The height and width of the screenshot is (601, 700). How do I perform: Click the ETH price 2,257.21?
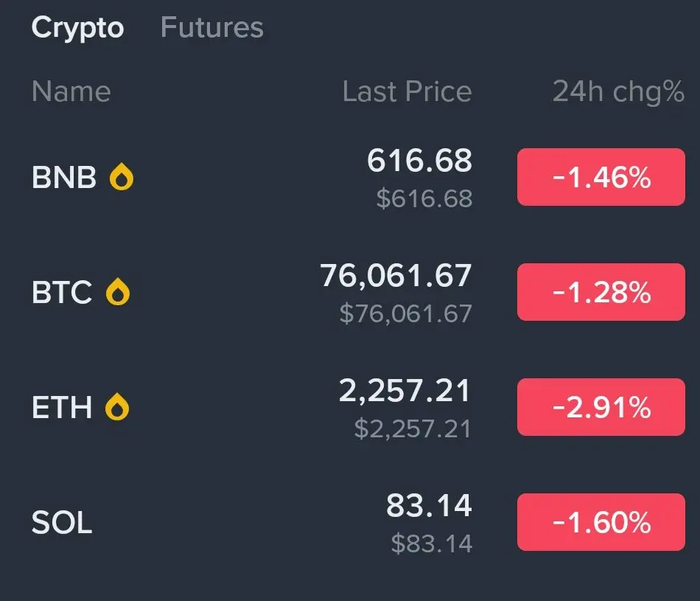405,391
